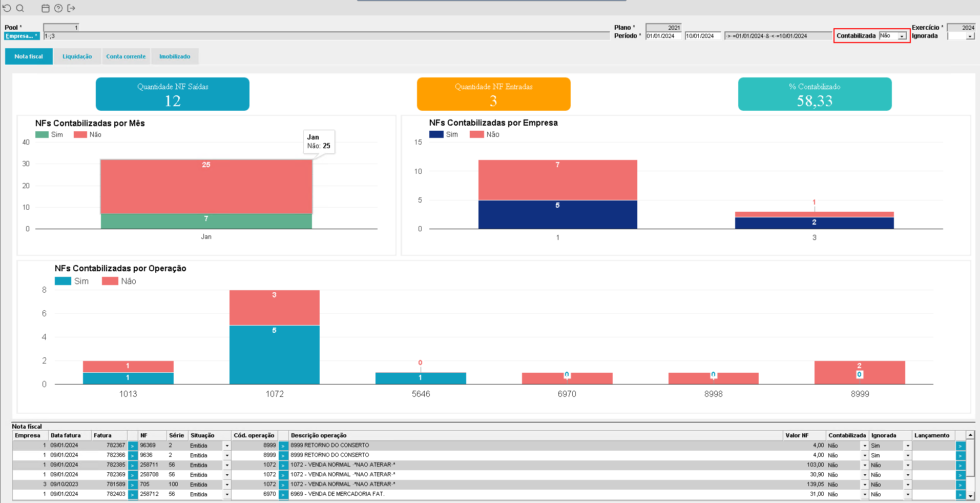Screen dimensions: 980x503
Task: Expand Situação dropdown for fatura 782367
Action: (x=227, y=446)
